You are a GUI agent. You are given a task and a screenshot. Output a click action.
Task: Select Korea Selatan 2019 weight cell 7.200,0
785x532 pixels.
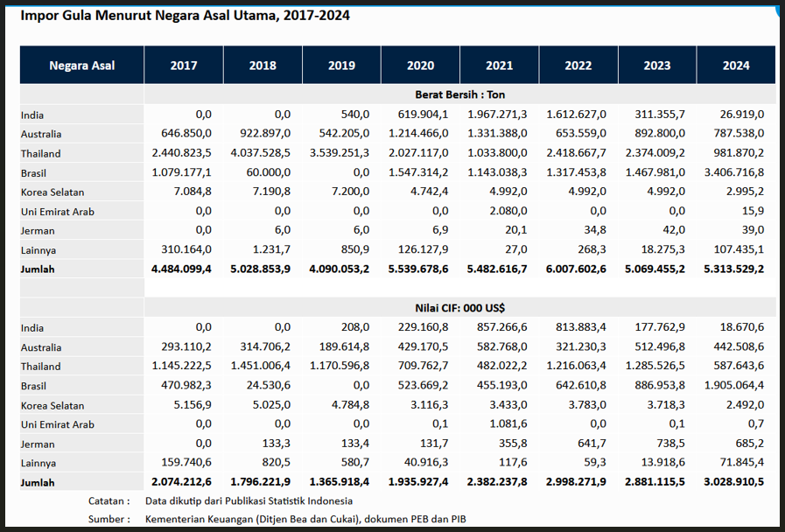tap(351, 192)
